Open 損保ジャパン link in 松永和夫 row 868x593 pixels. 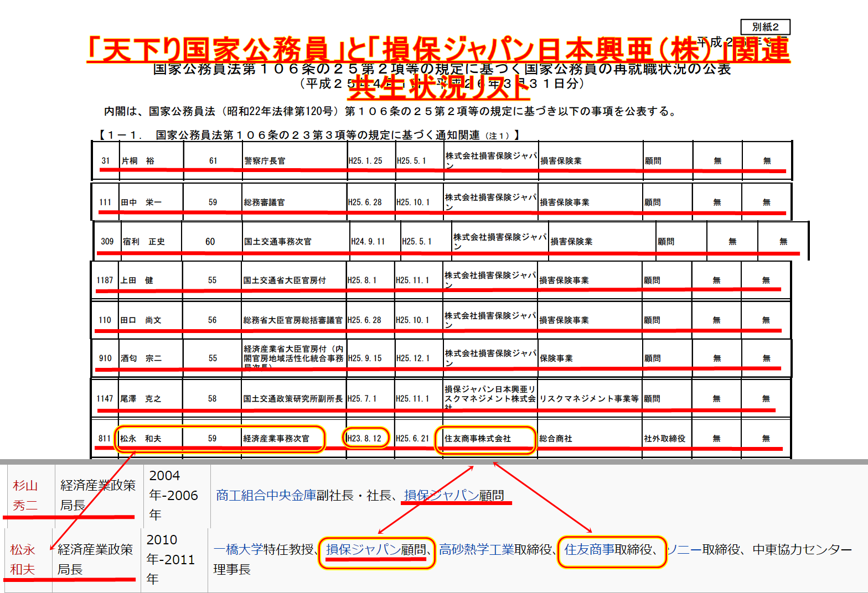pos(363,549)
